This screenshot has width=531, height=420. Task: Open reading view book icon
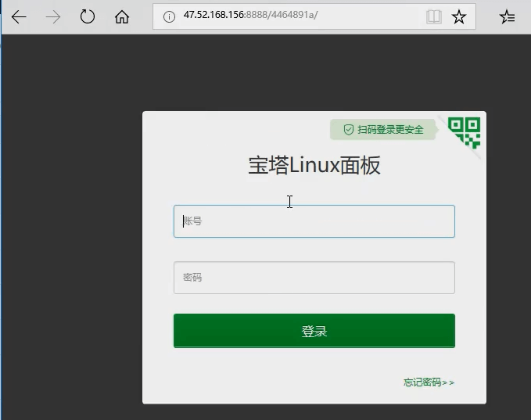(433, 16)
